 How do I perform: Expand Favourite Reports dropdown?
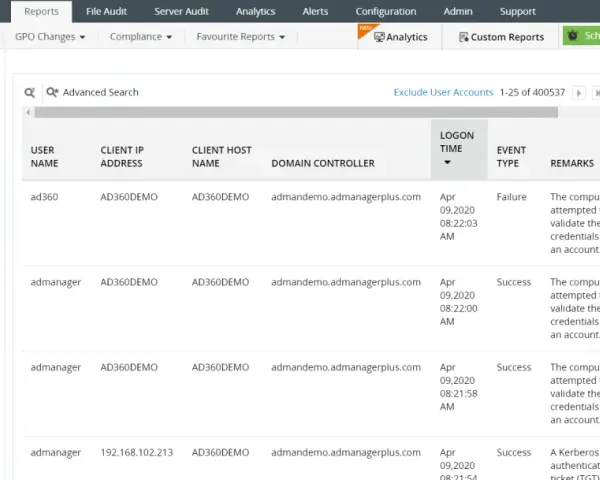(240, 37)
